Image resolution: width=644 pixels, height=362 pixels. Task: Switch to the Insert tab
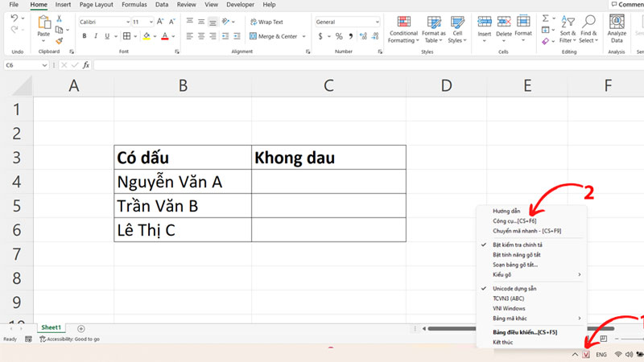(x=63, y=5)
